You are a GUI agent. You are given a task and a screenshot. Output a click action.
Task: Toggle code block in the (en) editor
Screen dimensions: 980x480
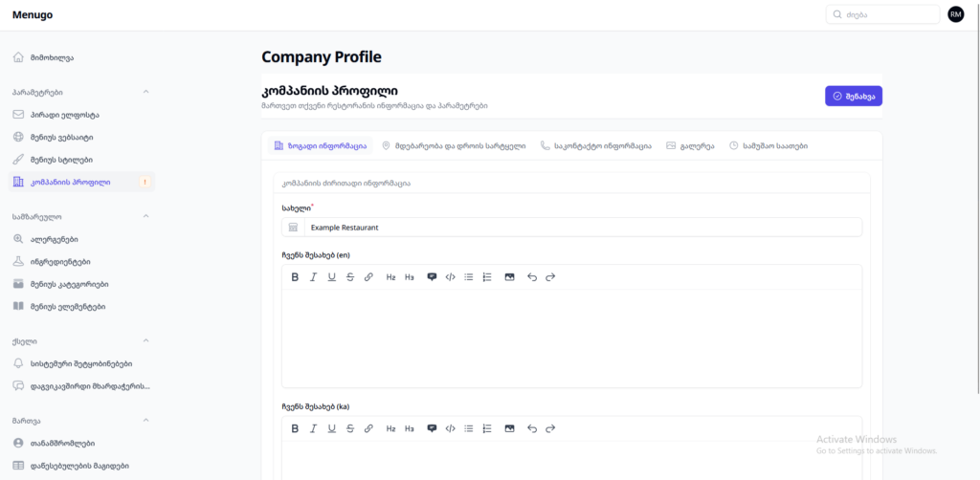tap(450, 277)
